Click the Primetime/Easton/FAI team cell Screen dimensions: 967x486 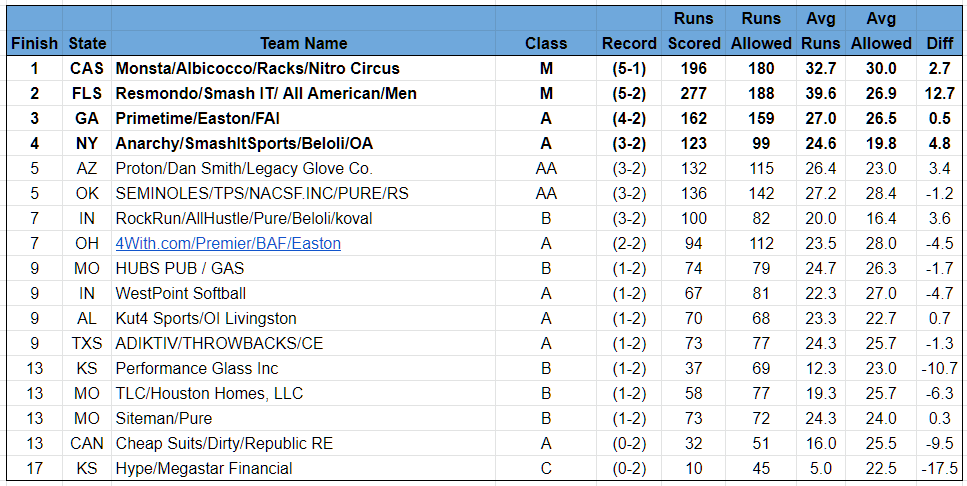pyautogui.click(x=303, y=118)
